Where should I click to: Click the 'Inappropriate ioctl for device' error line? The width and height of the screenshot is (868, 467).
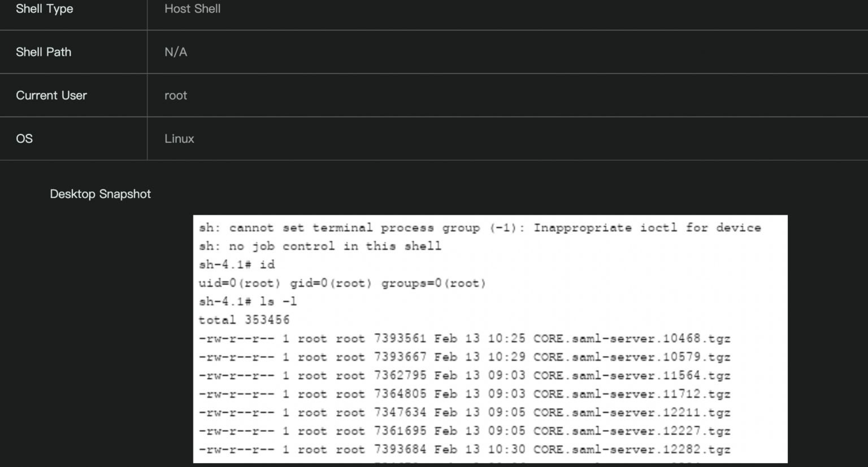coord(479,228)
